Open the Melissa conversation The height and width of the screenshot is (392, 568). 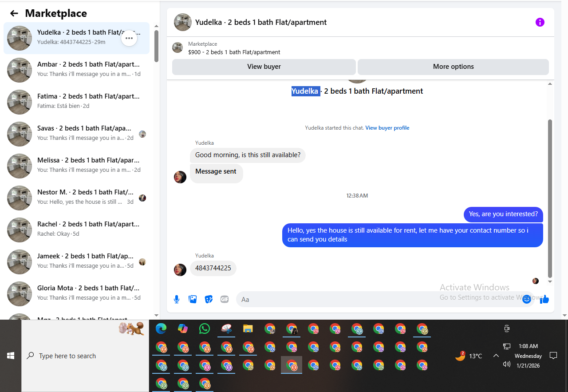pos(76,166)
